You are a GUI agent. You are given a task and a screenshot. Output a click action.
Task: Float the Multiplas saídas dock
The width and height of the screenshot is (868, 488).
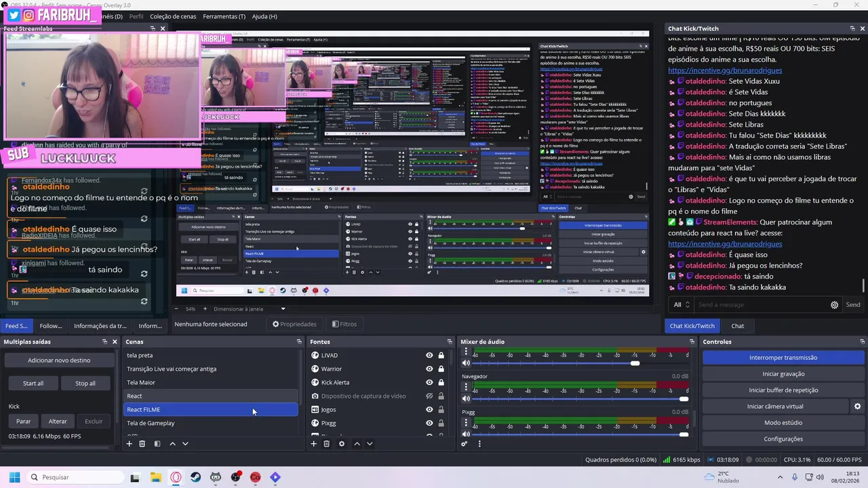(x=104, y=342)
